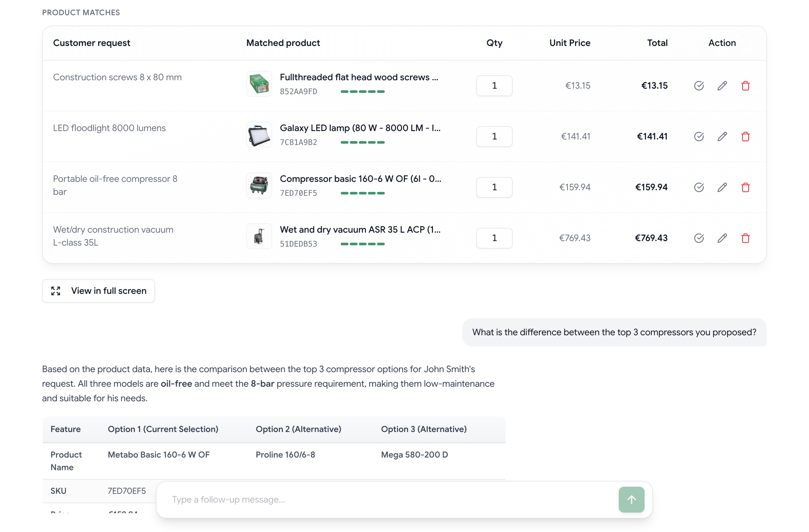Edit the Fullthreaded wood screws match
The image size is (809, 532).
click(x=722, y=86)
